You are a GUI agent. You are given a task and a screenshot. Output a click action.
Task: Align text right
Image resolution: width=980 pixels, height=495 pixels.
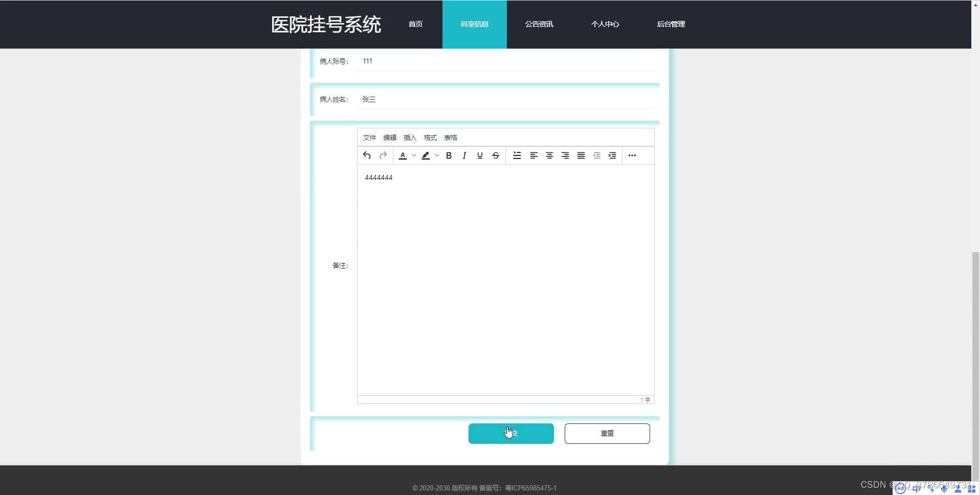point(565,155)
